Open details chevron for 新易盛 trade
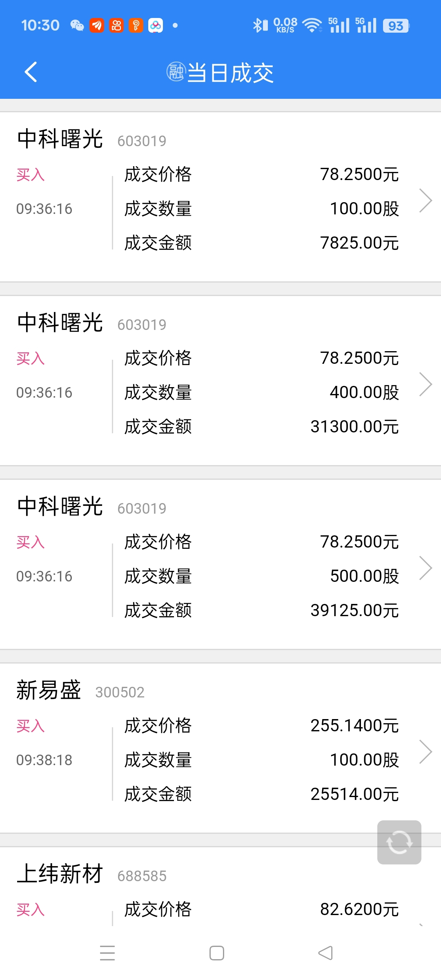Screen dimensions: 441x980 pyautogui.click(x=425, y=752)
